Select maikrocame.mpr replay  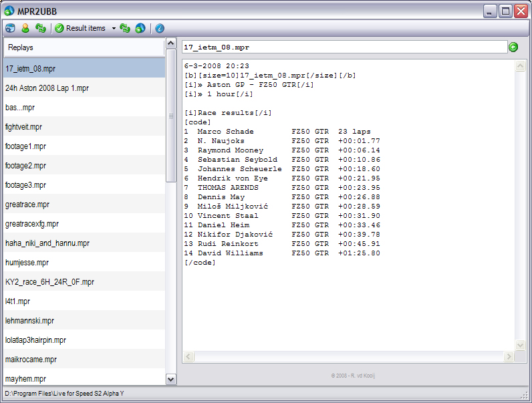pos(84,359)
